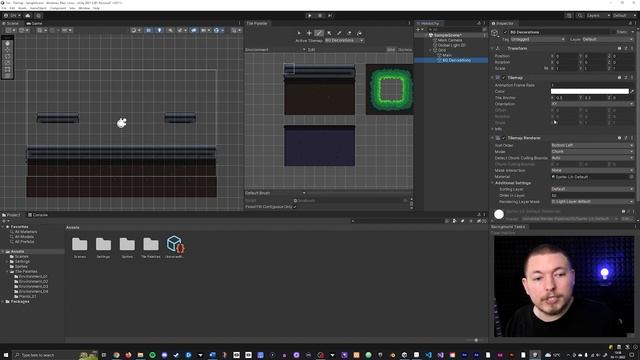Screen dimensions: 640x360
Task: Select Main Camera in Hierarchy
Action: click(x=450, y=40)
